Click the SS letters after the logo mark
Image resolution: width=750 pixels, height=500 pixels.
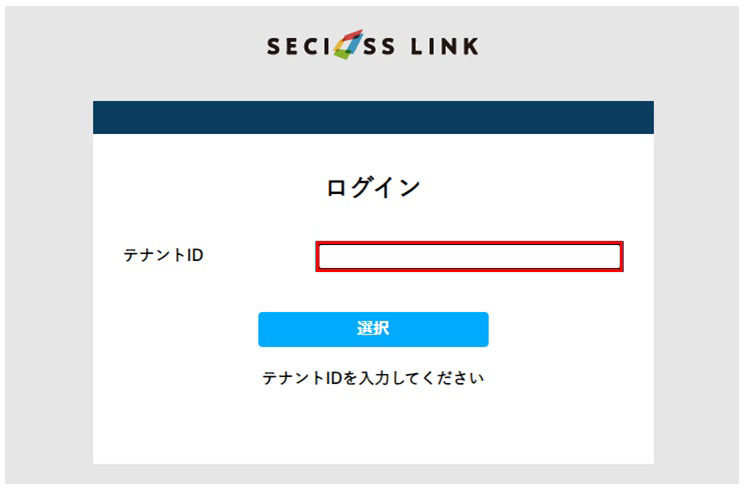379,46
